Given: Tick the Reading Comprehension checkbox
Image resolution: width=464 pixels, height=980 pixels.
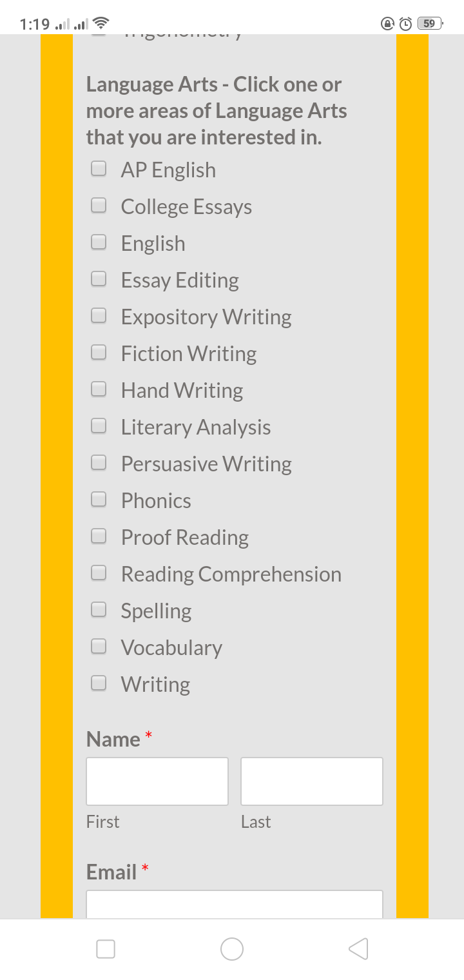Looking at the screenshot, I should click(99, 573).
